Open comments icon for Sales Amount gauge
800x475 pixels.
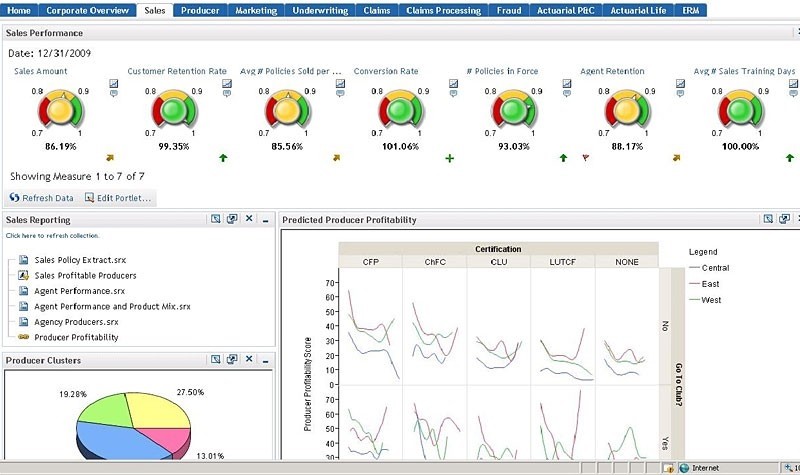[x=114, y=93]
